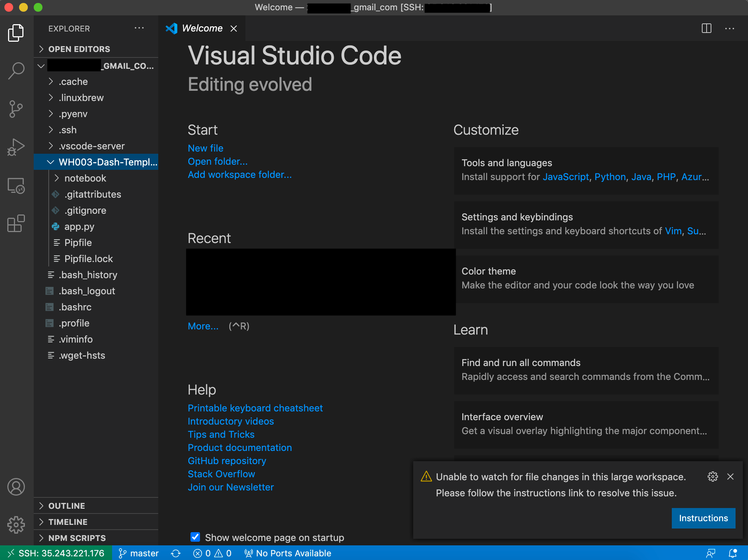The height and width of the screenshot is (560, 748).
Task: Open GitHub repository link
Action: click(227, 461)
